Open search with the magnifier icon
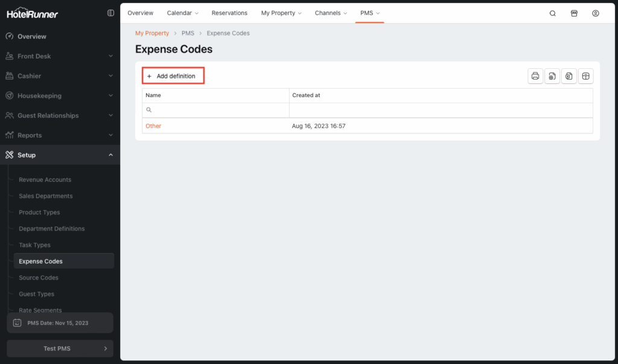The image size is (618, 364). (x=552, y=13)
